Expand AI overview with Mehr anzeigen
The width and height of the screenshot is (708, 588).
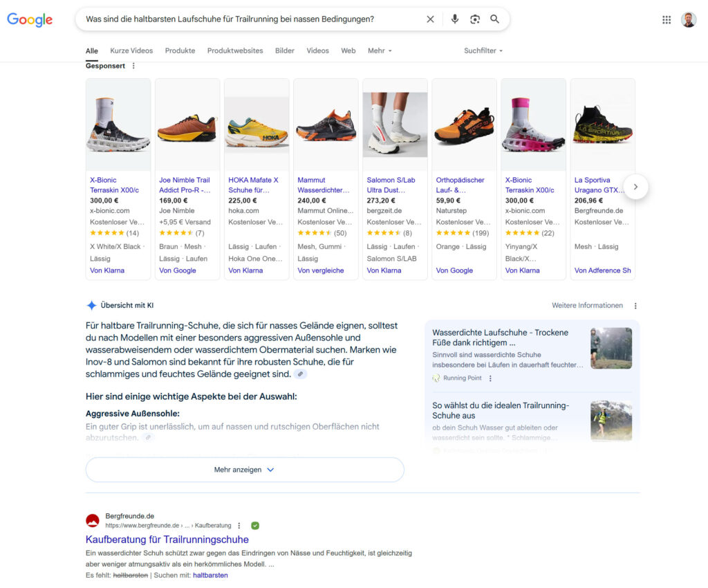coord(245,470)
